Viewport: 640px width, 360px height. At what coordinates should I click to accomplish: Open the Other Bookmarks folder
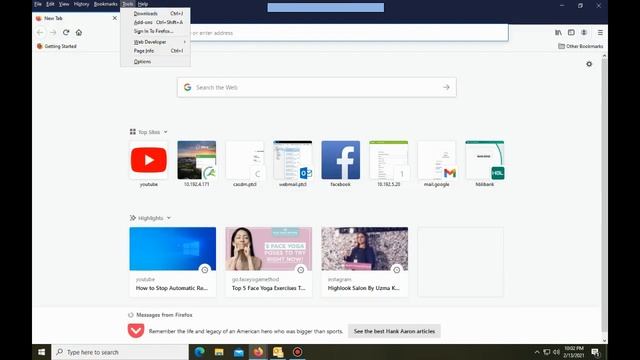click(580, 46)
